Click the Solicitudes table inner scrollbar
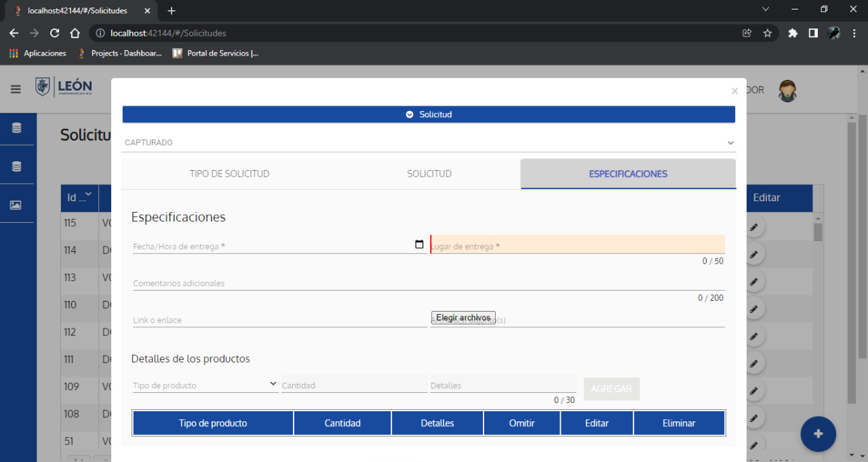The width and height of the screenshot is (868, 462). click(818, 232)
